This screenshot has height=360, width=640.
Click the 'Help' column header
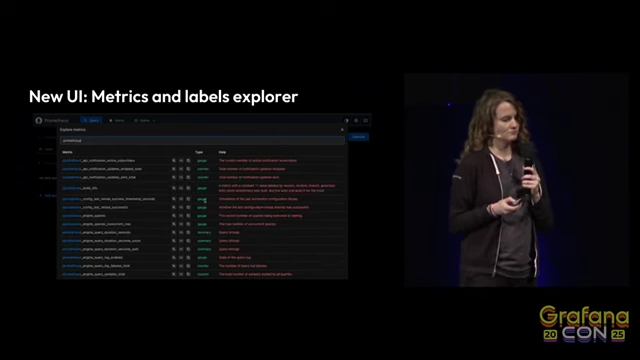[222, 152]
